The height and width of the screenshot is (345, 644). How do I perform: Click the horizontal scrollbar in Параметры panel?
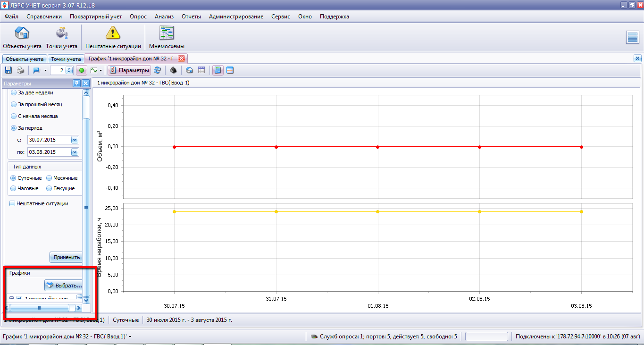click(x=39, y=308)
